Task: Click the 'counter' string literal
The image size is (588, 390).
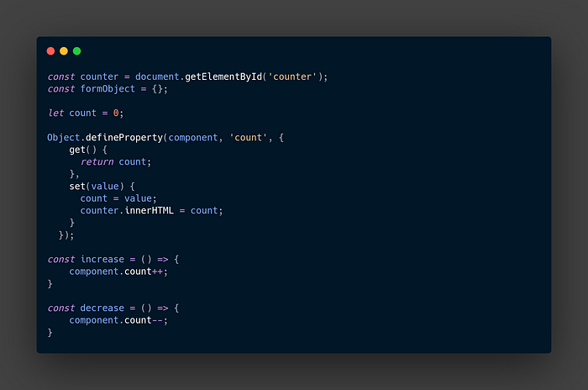Action: coord(292,77)
